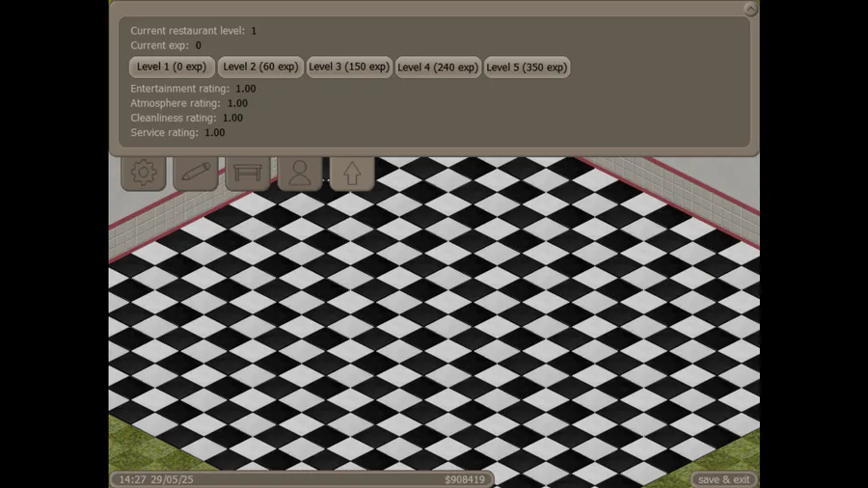Image resolution: width=868 pixels, height=488 pixels.
Task: Choose the Level 2 (60 exp) button
Action: pyautogui.click(x=260, y=67)
